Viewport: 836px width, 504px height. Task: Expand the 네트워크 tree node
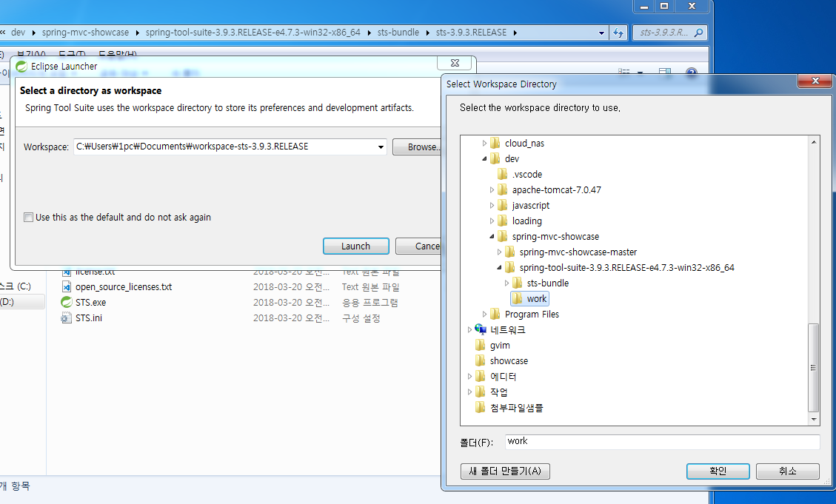tap(469, 330)
